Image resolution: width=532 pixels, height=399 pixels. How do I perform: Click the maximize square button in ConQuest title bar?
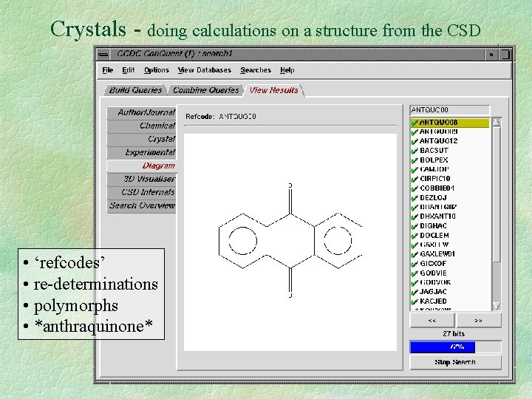[x=505, y=54]
